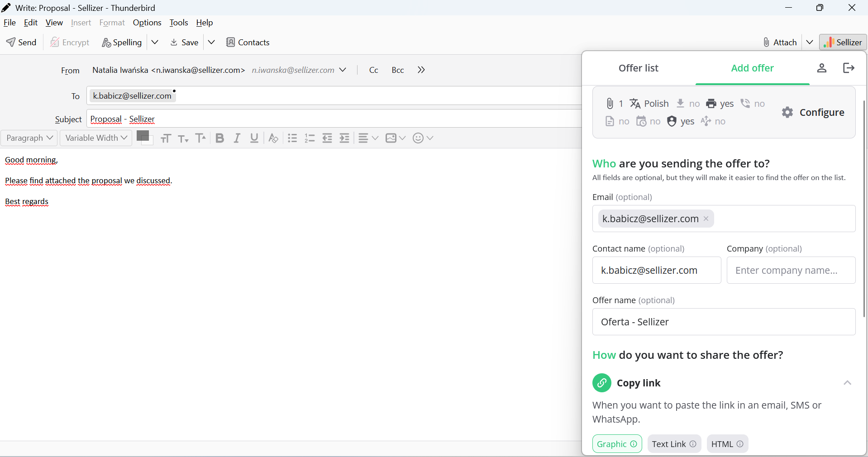
Task: Remove k.babicz@sellizer.com from Email field
Action: (706, 219)
